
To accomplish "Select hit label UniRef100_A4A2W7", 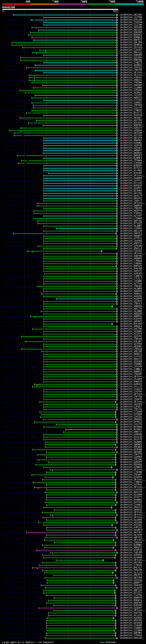I will click(131, 85).
